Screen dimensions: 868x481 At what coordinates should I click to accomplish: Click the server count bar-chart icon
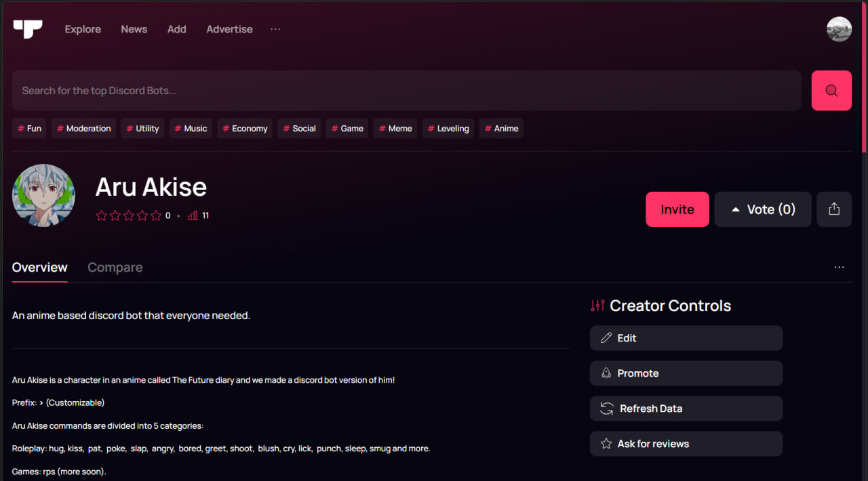[x=193, y=215]
